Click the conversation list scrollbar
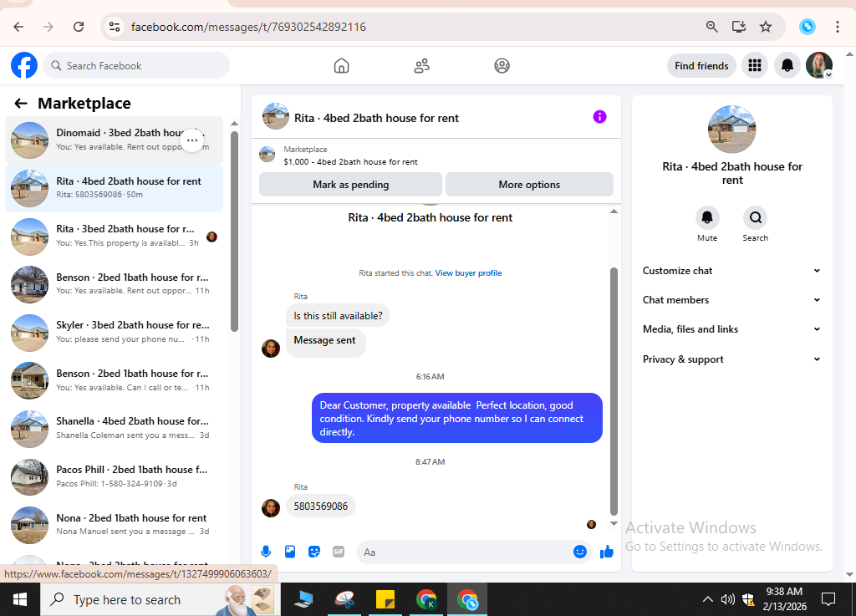 pyautogui.click(x=234, y=232)
